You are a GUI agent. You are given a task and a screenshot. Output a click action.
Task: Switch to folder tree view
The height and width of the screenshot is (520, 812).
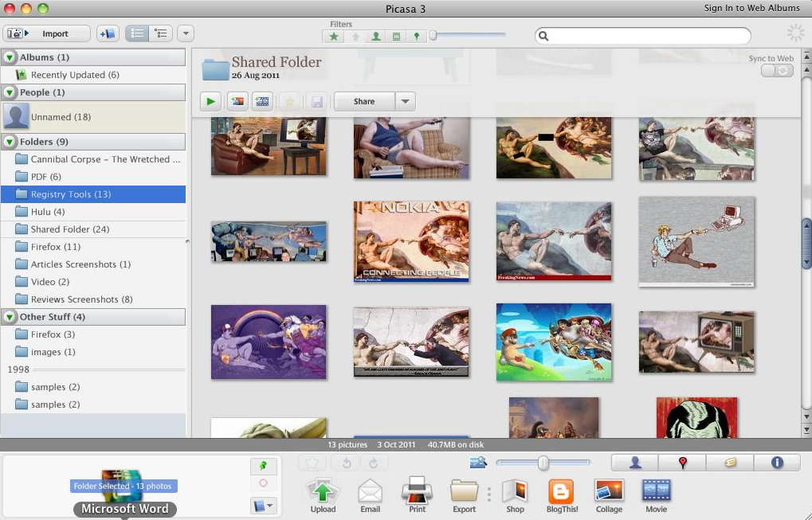[161, 33]
